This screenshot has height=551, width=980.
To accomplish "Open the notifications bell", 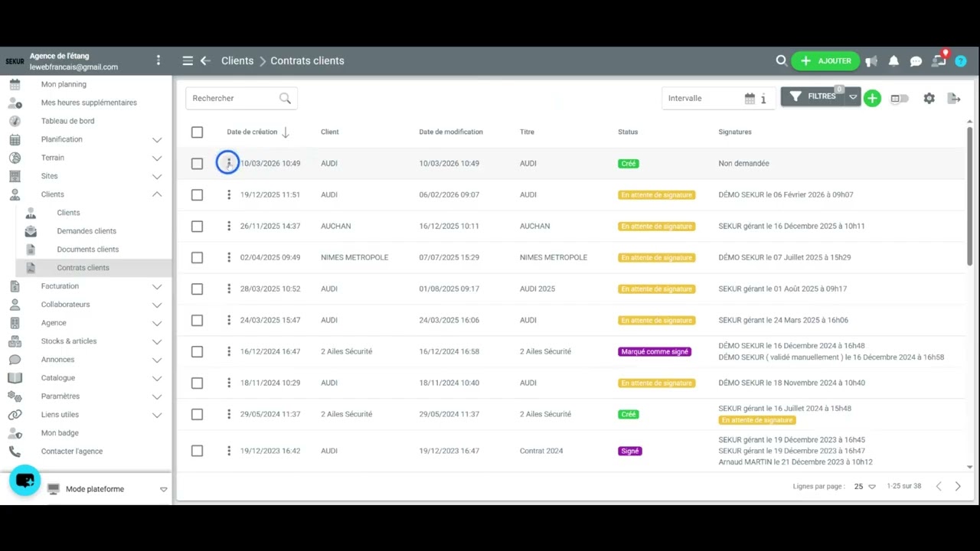I will click(893, 61).
